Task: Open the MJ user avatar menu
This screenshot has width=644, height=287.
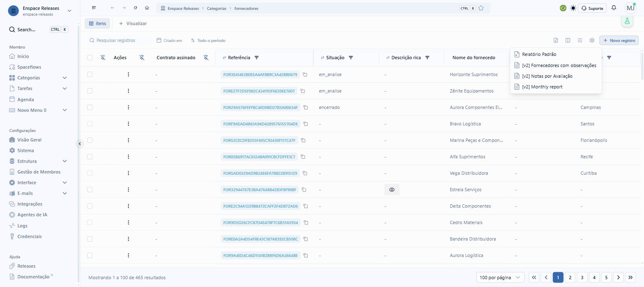Action: 630,8
